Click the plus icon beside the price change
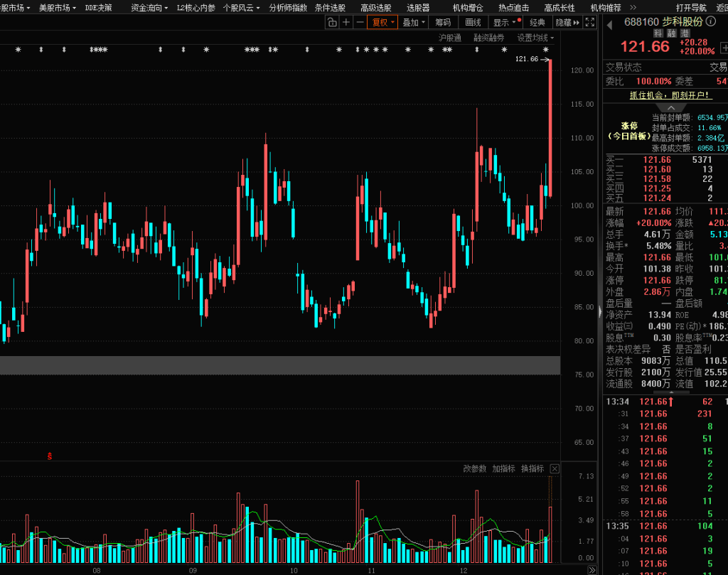The width and height of the screenshot is (728, 575). pos(724,48)
